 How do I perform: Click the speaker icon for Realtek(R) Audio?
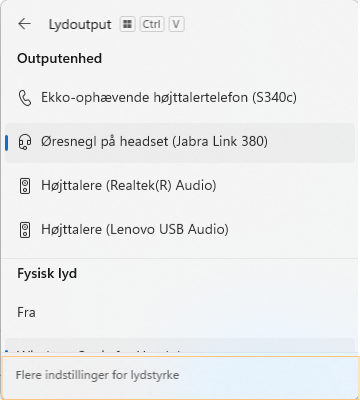coord(25,186)
